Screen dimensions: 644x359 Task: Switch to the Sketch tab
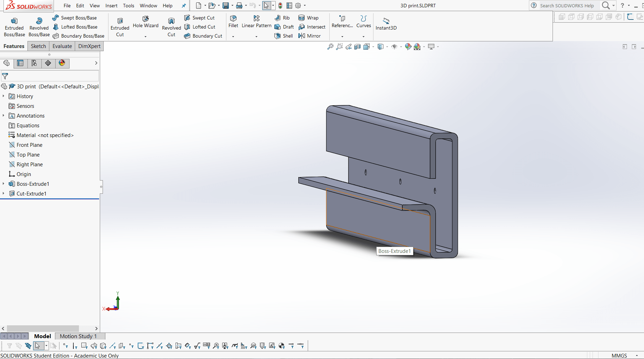pyautogui.click(x=38, y=46)
